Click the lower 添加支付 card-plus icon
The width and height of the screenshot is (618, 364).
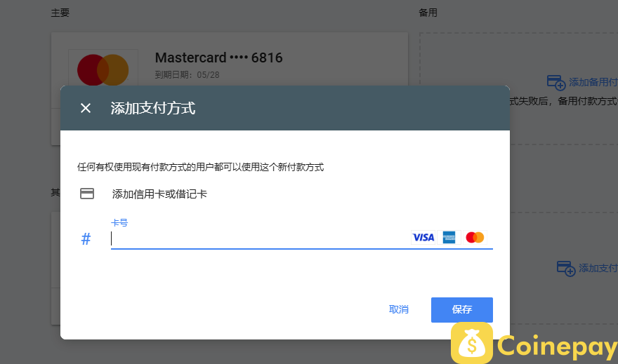click(x=566, y=269)
